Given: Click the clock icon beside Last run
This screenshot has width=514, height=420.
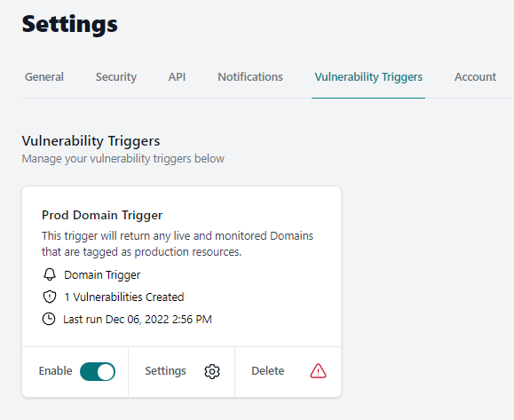Looking at the screenshot, I should pos(49,319).
